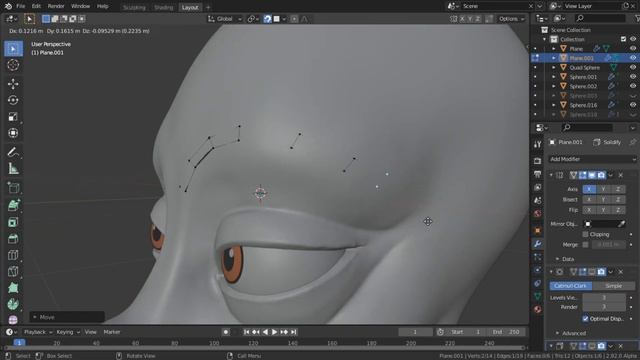The width and height of the screenshot is (640, 360).
Task: Open the Object Data properties tab
Action: tap(538, 296)
